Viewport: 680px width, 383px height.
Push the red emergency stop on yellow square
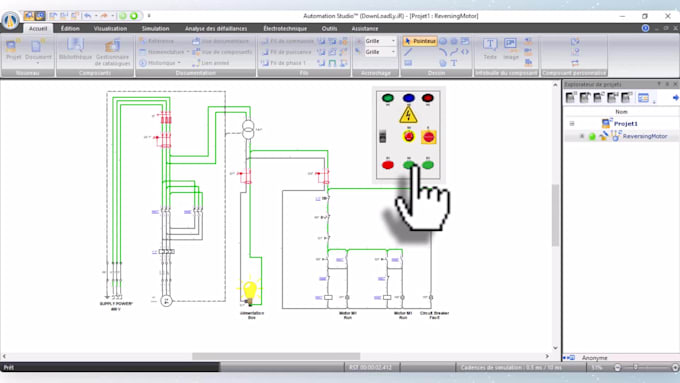[x=428, y=137]
